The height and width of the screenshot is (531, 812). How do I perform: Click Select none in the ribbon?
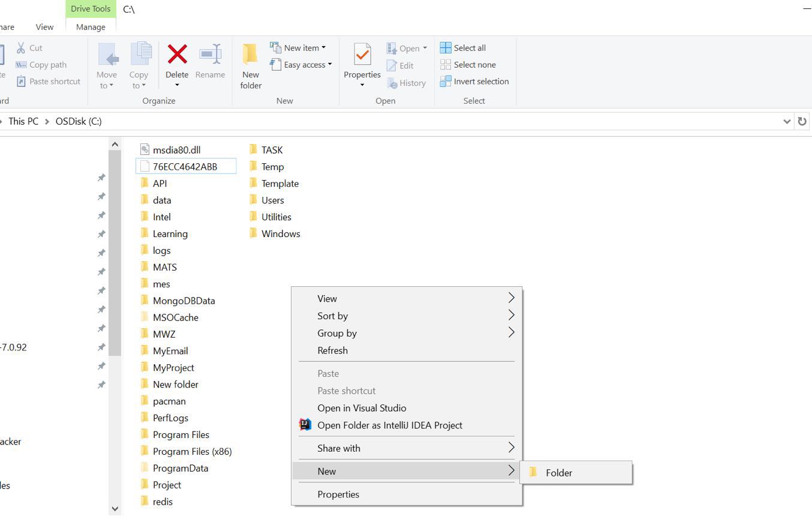[468, 65]
